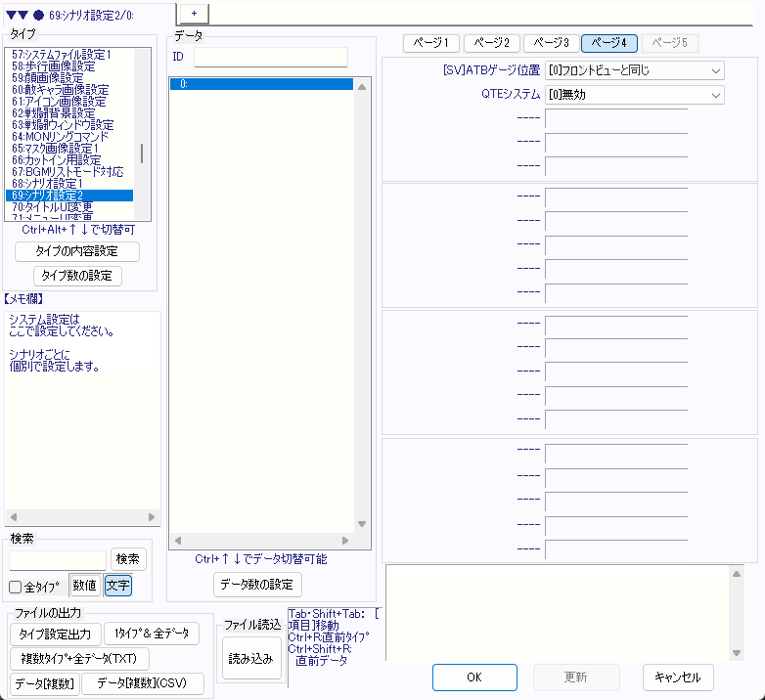Click the + tab at the top

click(193, 13)
